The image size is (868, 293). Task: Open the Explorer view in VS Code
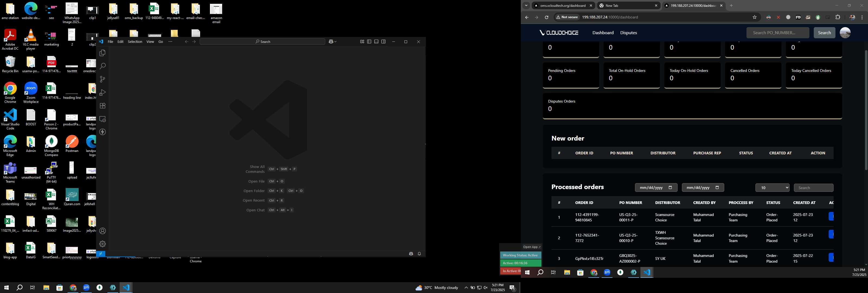[103, 53]
